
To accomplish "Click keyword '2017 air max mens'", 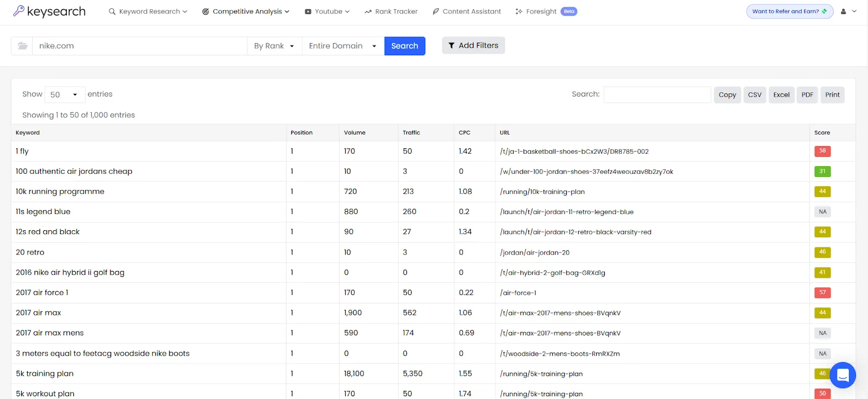I will coord(50,333).
